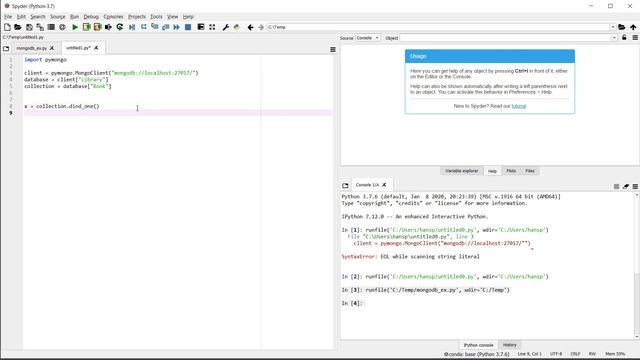Maximize current pane toolbar icon

(201, 27)
